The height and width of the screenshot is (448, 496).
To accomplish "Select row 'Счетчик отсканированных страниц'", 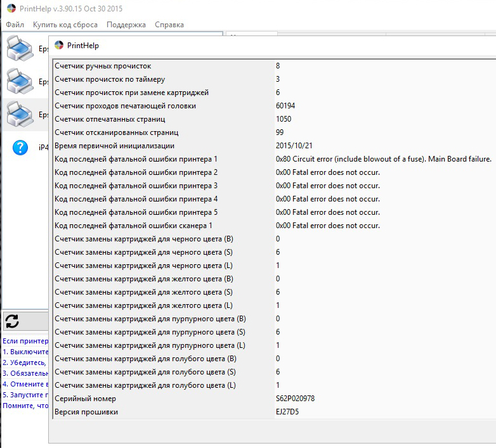I will [274, 132].
